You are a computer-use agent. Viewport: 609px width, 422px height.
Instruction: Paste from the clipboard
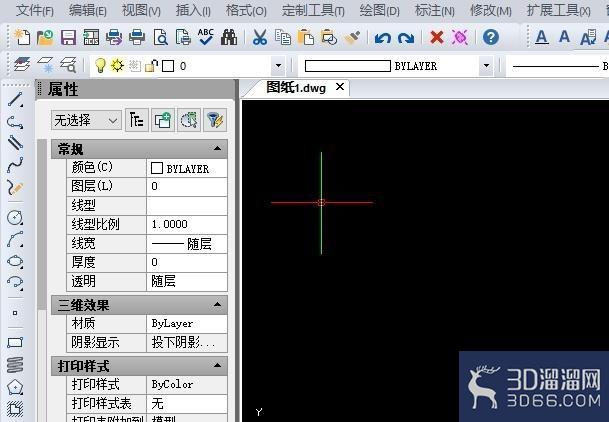pyautogui.click(x=306, y=38)
